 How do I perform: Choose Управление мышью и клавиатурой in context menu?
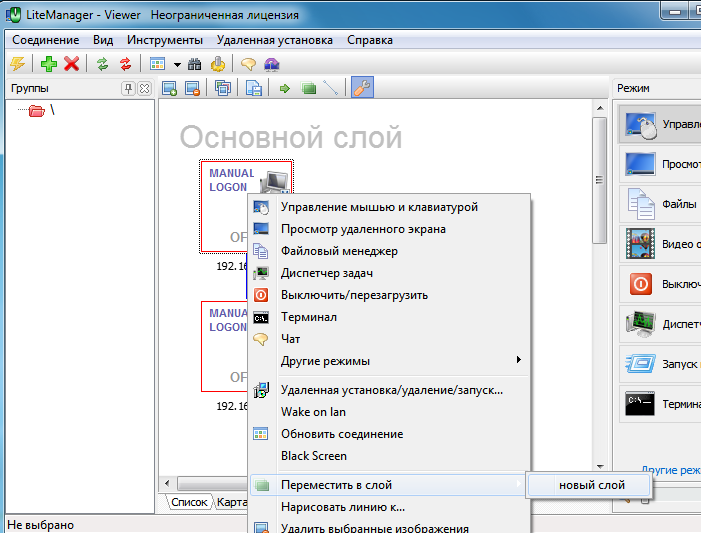click(389, 207)
